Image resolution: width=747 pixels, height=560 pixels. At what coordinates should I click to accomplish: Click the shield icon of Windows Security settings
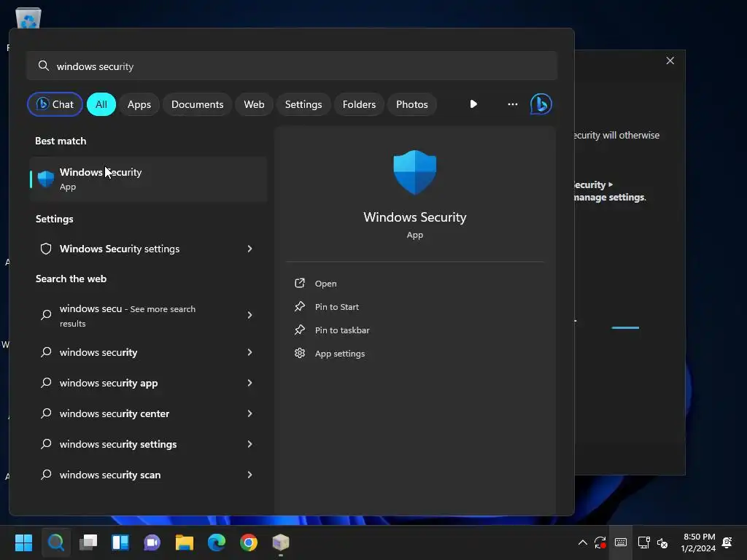coord(46,249)
